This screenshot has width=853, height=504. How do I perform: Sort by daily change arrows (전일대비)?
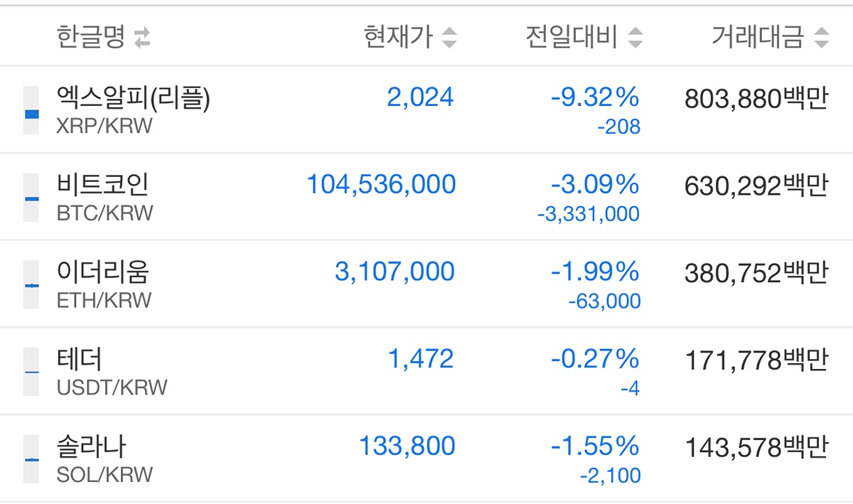[635, 38]
